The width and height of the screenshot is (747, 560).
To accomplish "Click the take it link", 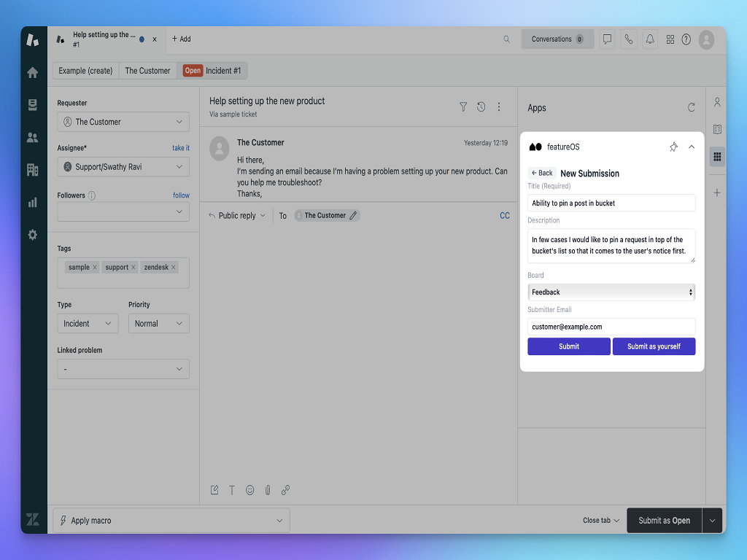I will pyautogui.click(x=180, y=148).
